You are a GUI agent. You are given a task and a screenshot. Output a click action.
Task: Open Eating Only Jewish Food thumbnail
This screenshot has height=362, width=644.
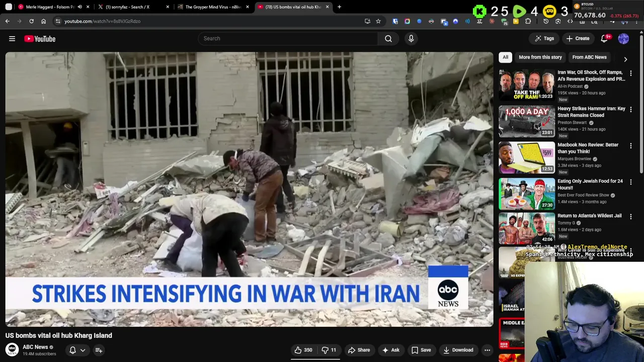(527, 194)
